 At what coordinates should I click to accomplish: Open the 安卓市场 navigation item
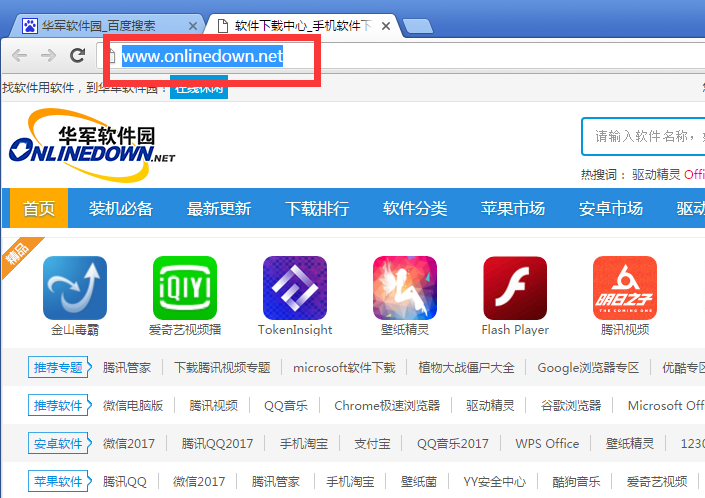tap(611, 208)
